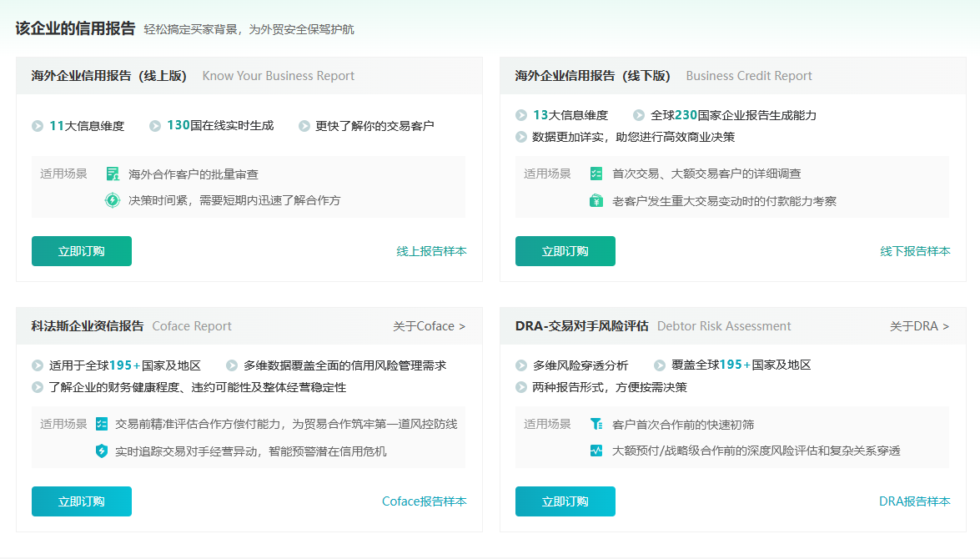Click the text 两种报告形式，方便按需决策
The height and width of the screenshot is (559, 980).
(x=610, y=387)
